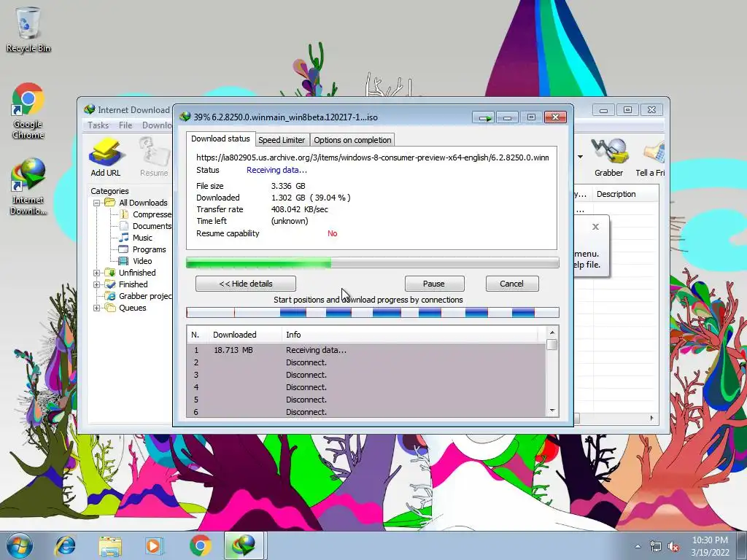The image size is (747, 560).
Task: Expand the Queues tree node
Action: click(x=97, y=308)
